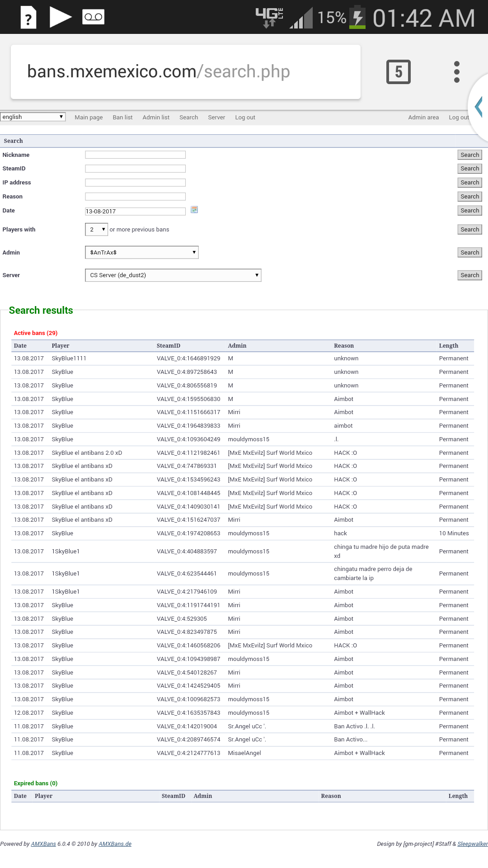Click Search button in IP address row
This screenshot has height=868, width=488.
click(x=470, y=183)
